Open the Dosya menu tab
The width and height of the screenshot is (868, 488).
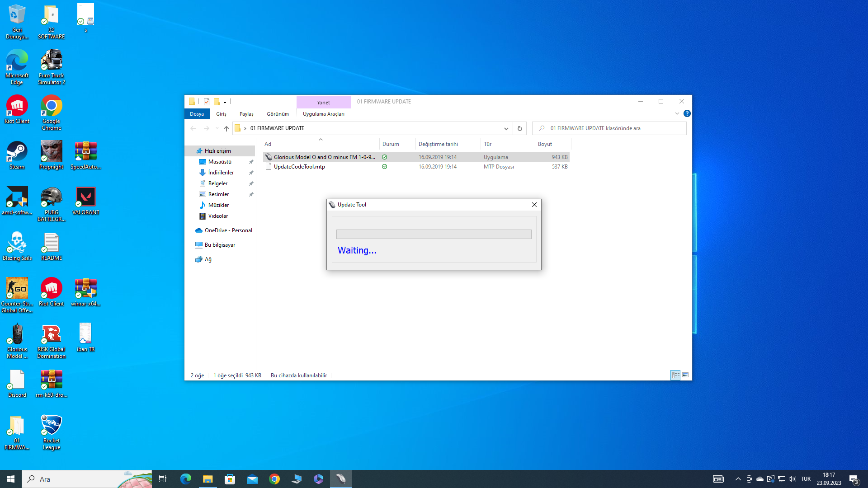pyautogui.click(x=197, y=114)
